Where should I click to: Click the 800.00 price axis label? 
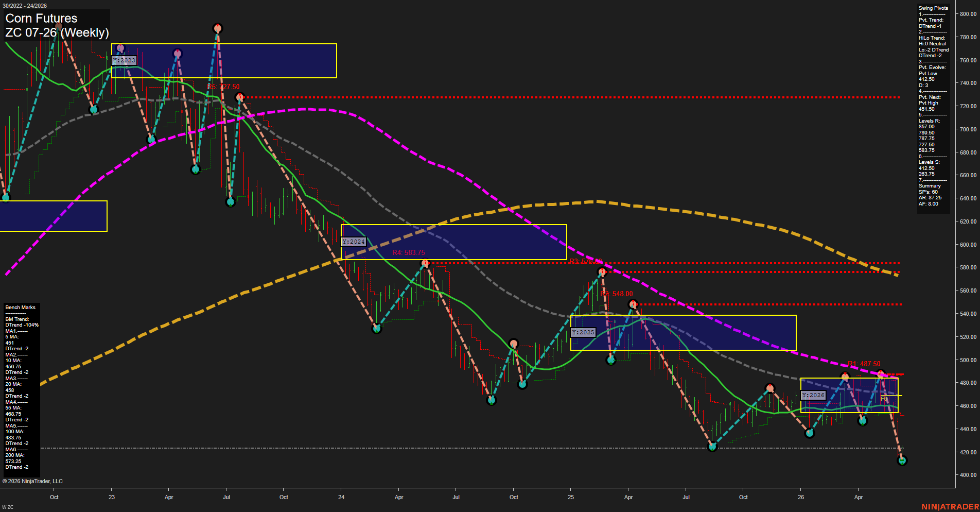[968, 14]
